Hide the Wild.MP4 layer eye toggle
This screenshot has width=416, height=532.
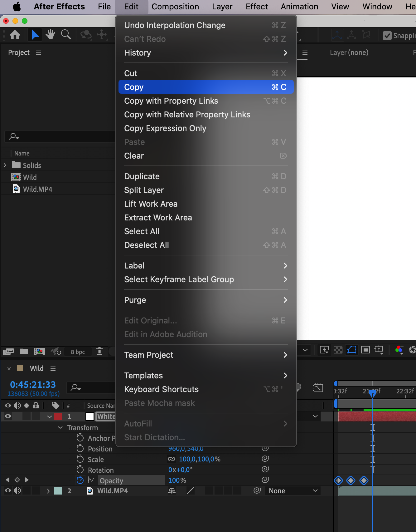[8, 490]
